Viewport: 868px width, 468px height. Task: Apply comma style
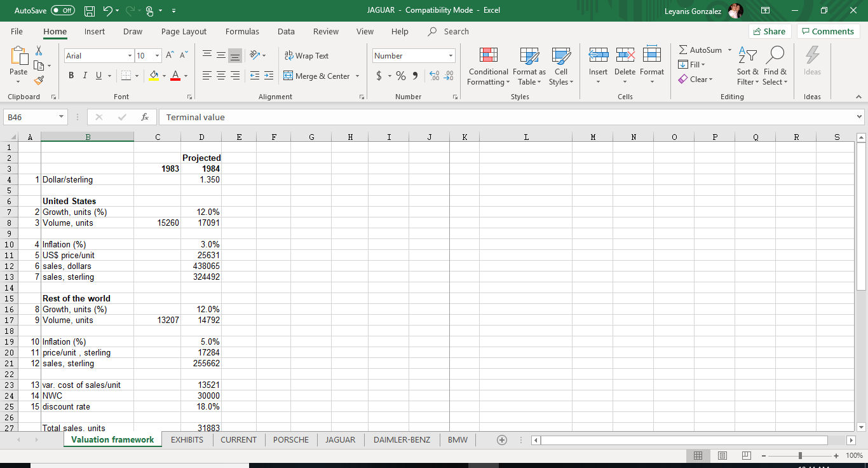[x=415, y=76]
